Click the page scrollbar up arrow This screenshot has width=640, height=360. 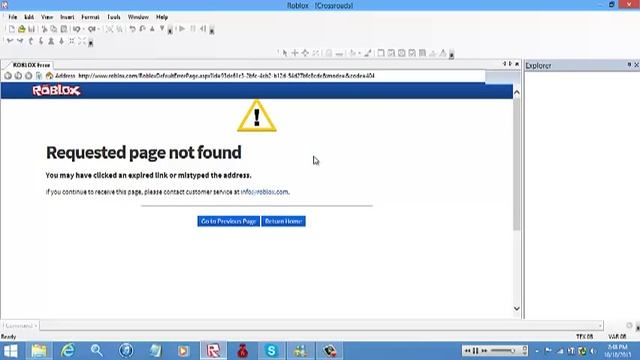517,93
